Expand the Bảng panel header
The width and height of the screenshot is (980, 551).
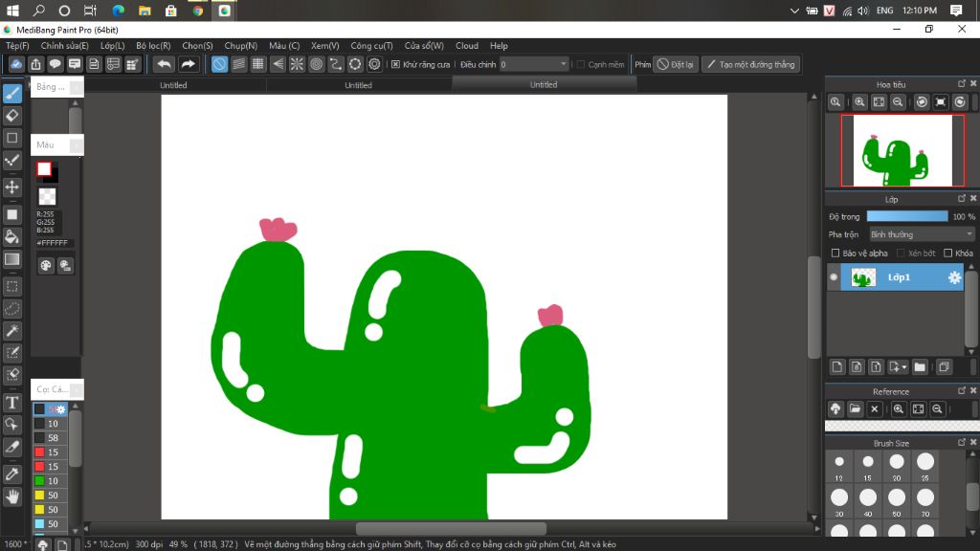point(56,87)
